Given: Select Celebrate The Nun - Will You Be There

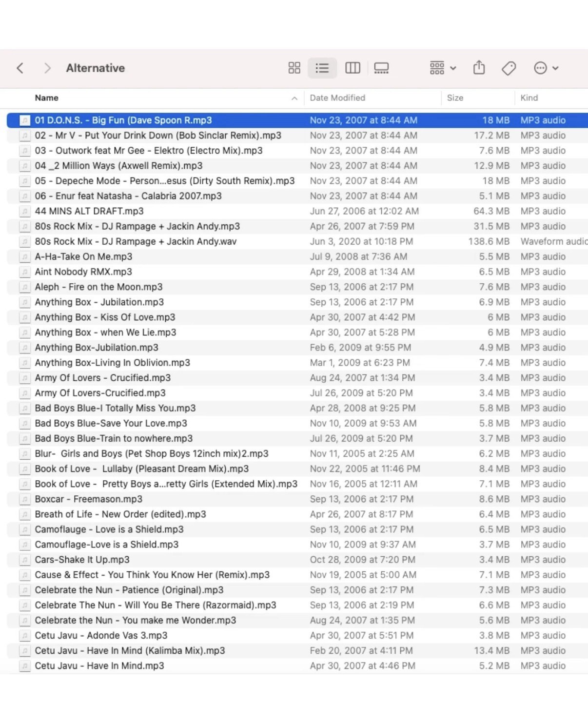Looking at the screenshot, I should 156,605.
